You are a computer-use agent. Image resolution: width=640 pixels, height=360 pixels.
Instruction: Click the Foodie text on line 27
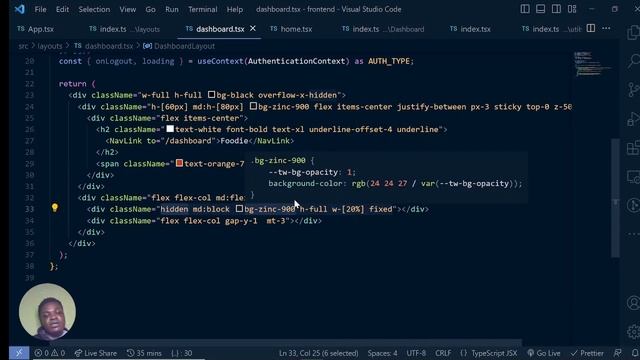[x=234, y=140]
